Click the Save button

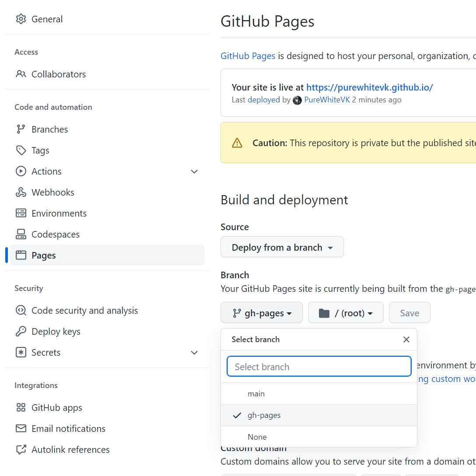point(409,313)
